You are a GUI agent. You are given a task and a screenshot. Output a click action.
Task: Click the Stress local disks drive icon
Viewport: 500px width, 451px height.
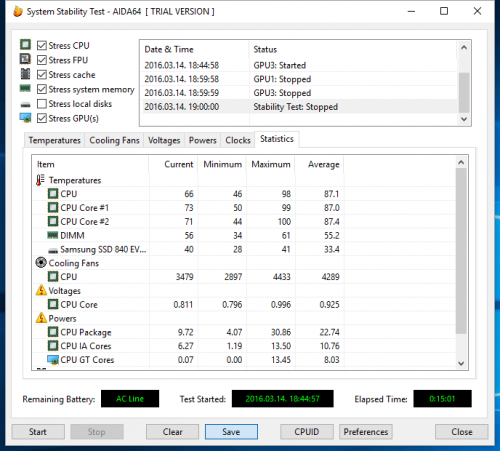25,105
